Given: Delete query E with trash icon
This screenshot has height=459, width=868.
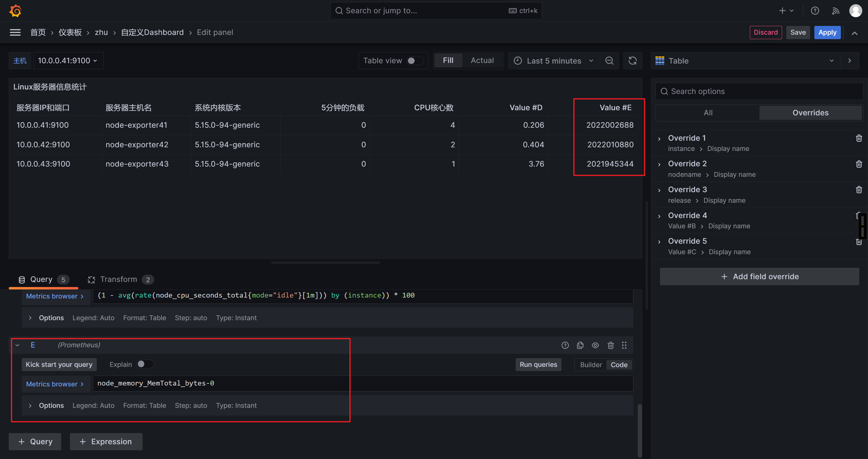Looking at the screenshot, I should click(x=610, y=345).
